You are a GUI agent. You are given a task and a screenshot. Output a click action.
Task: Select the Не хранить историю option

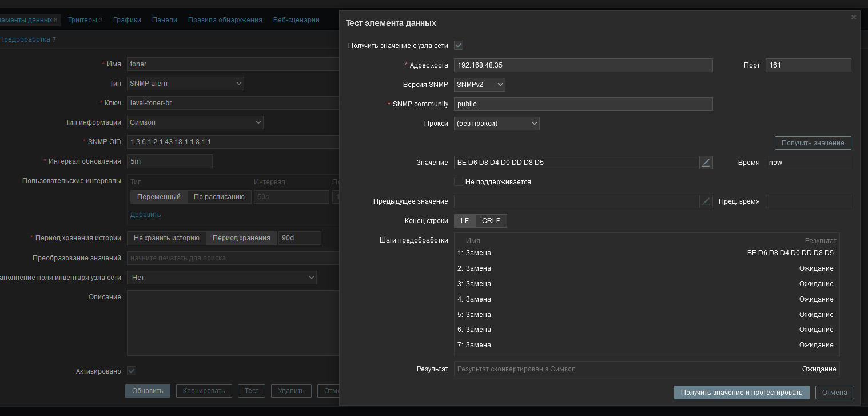(166, 238)
